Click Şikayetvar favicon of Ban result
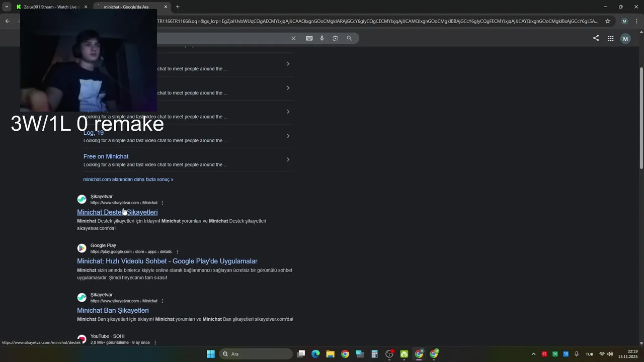644x362 pixels. point(82,298)
